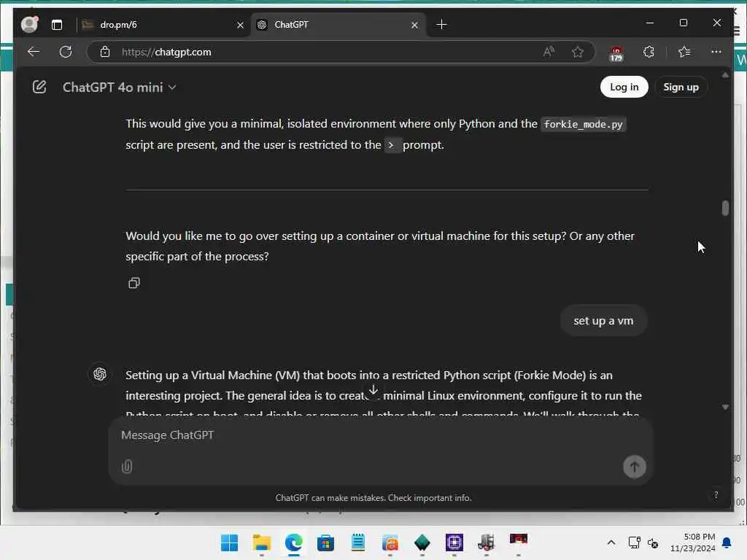747x560 pixels.
Task: Close the dro.pm/6 tab
Action: coord(240,26)
